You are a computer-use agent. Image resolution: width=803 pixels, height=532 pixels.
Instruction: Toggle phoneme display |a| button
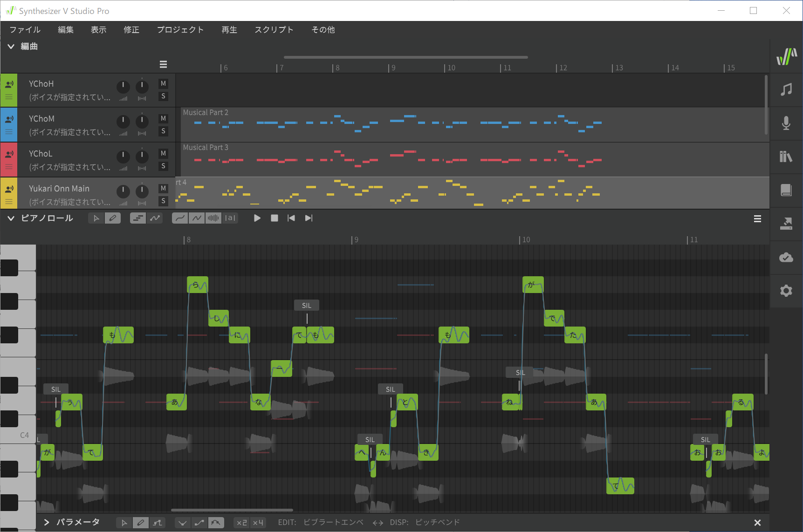[x=230, y=218]
